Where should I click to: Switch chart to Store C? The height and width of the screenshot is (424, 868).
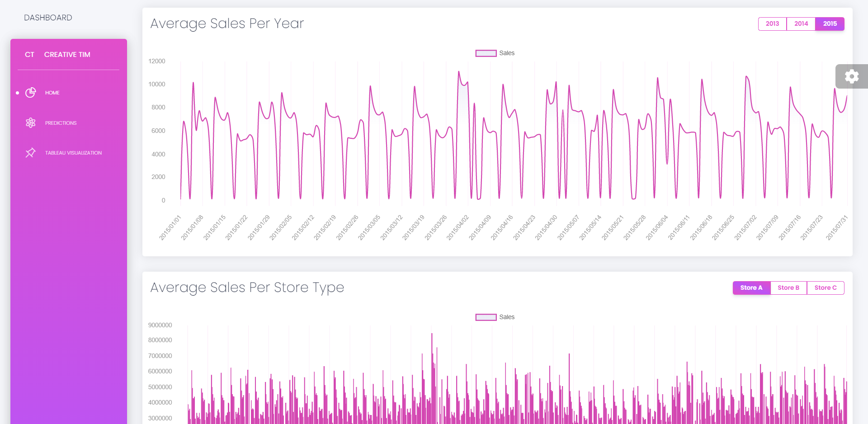pos(826,288)
